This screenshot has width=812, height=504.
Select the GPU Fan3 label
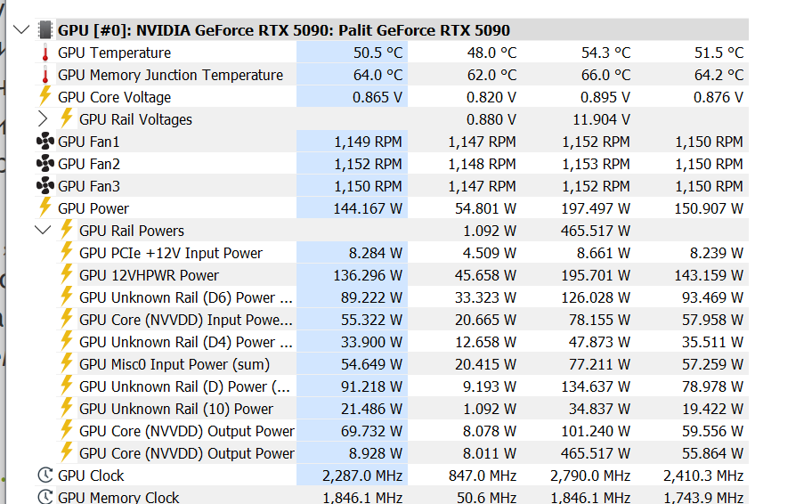[88, 186]
